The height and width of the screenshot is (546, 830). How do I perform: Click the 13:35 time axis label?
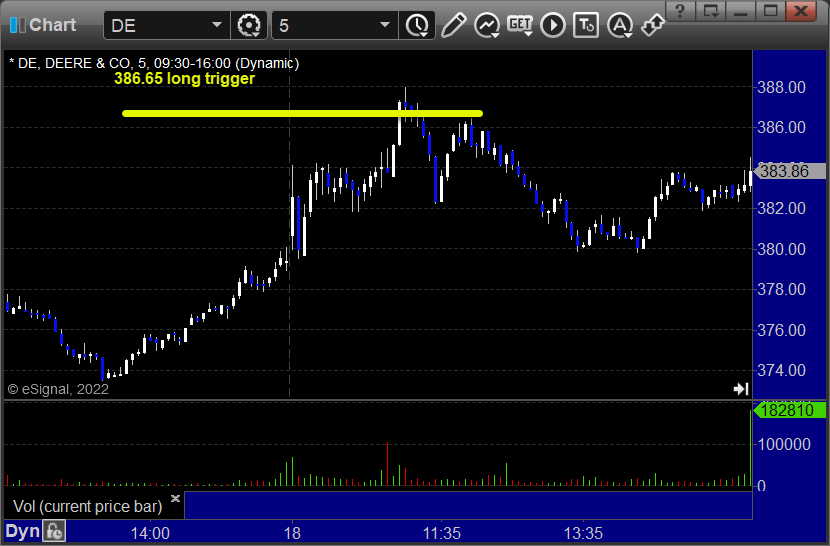pos(583,533)
